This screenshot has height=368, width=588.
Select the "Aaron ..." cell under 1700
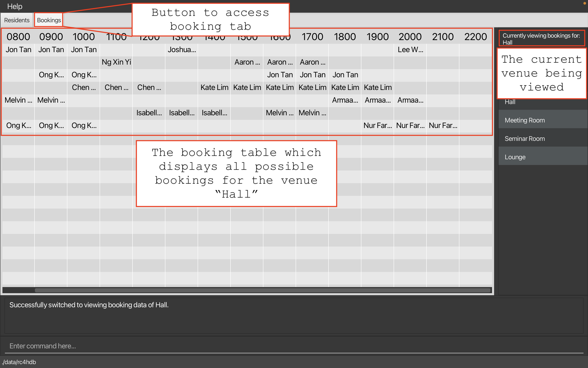tap(312, 62)
